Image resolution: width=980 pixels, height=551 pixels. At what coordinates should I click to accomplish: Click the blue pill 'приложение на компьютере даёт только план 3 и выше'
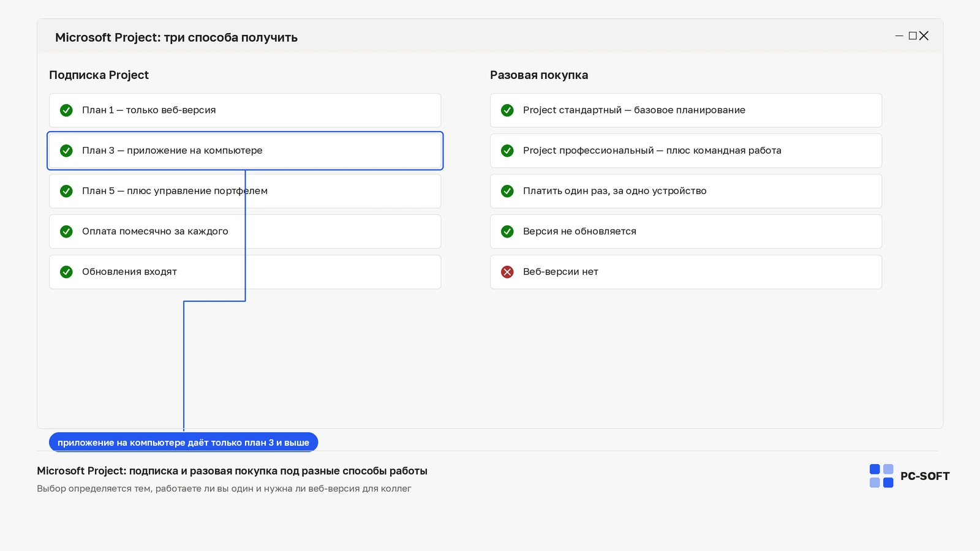(183, 442)
